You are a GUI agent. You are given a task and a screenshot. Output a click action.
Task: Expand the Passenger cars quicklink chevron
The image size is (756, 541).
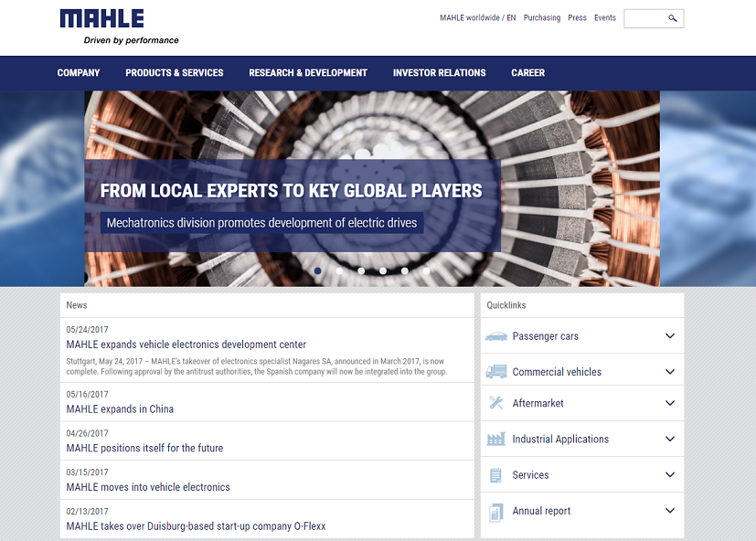(x=670, y=335)
